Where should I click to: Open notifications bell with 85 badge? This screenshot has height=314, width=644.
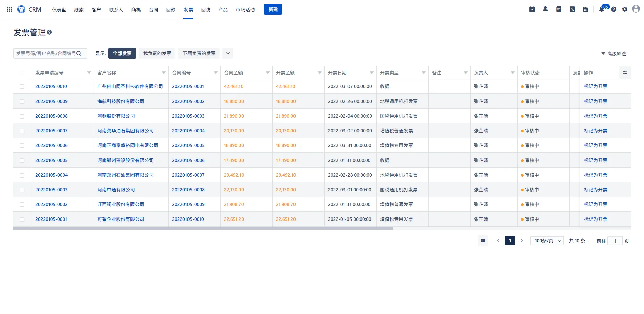click(x=602, y=9)
